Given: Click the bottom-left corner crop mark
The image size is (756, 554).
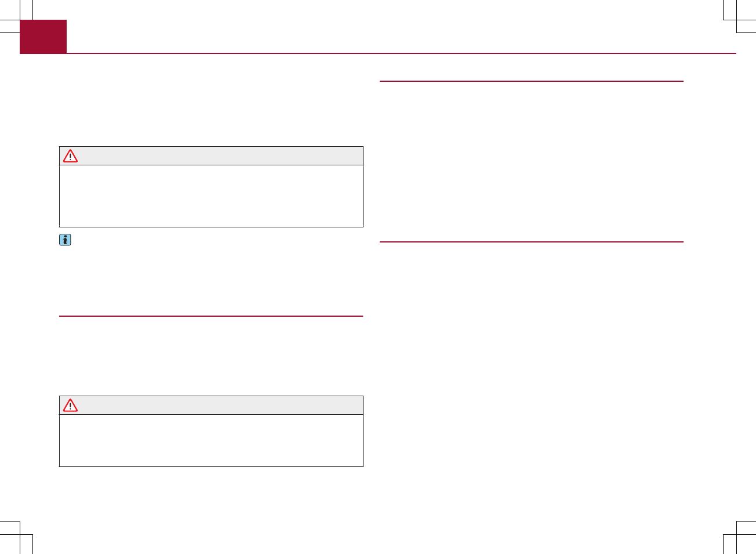Looking at the screenshot, I should pos(20,534).
